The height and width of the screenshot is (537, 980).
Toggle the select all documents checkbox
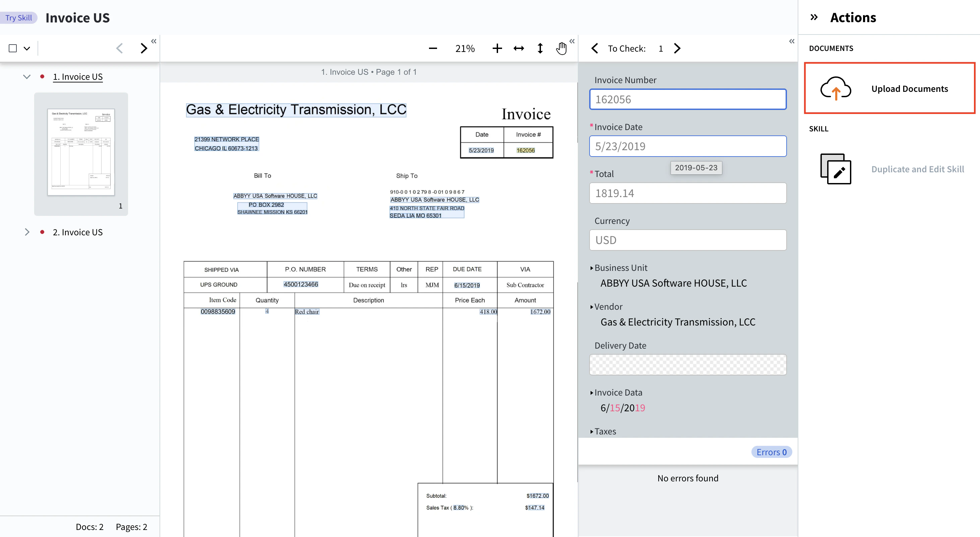point(12,48)
